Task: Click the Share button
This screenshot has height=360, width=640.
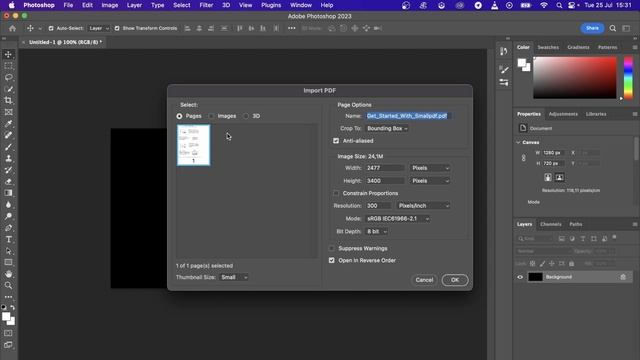Action: coord(592,28)
